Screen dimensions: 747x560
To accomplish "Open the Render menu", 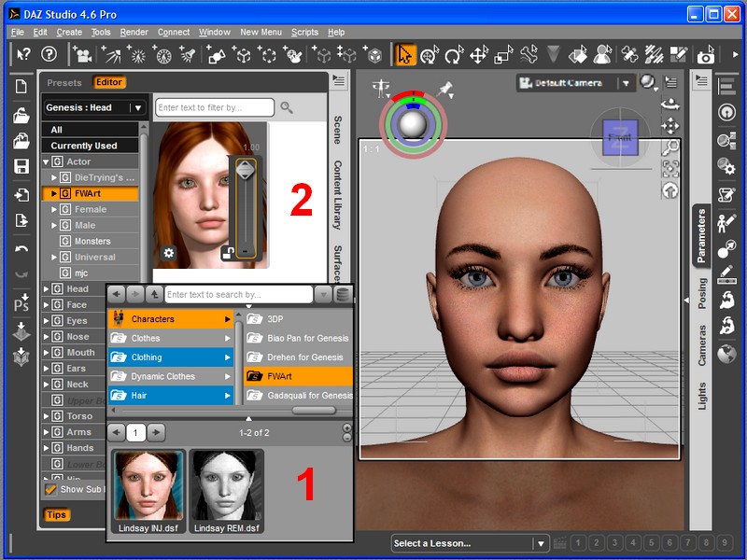I will click(x=134, y=32).
